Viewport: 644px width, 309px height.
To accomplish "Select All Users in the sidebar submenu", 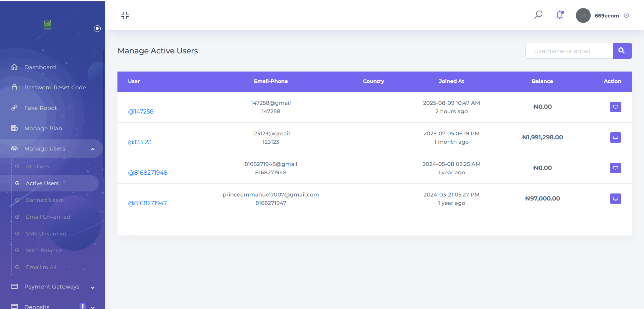I will (x=37, y=167).
